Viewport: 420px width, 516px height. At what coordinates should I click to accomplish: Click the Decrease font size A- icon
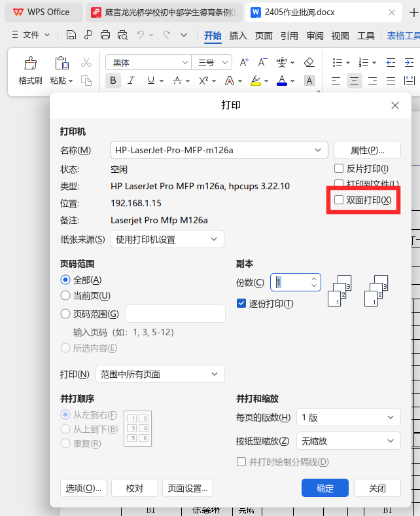coord(262,62)
